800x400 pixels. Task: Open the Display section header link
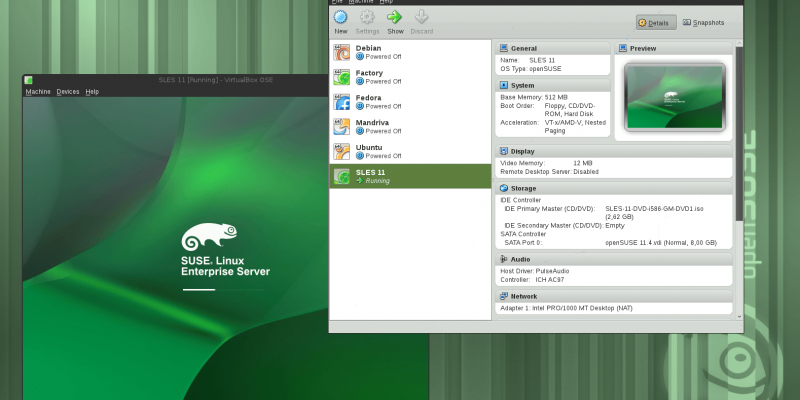pyautogui.click(x=522, y=151)
